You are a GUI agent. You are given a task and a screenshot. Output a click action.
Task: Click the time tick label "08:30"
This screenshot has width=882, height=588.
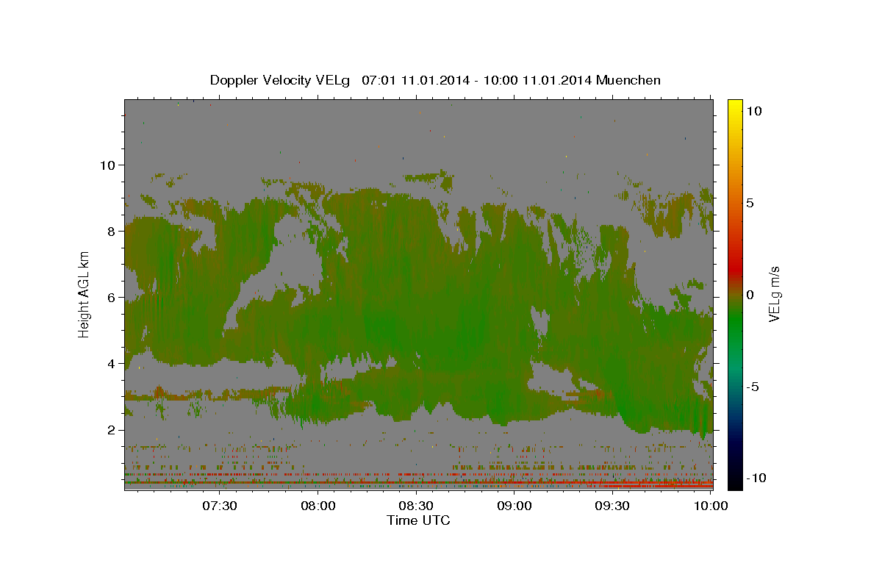(416, 506)
